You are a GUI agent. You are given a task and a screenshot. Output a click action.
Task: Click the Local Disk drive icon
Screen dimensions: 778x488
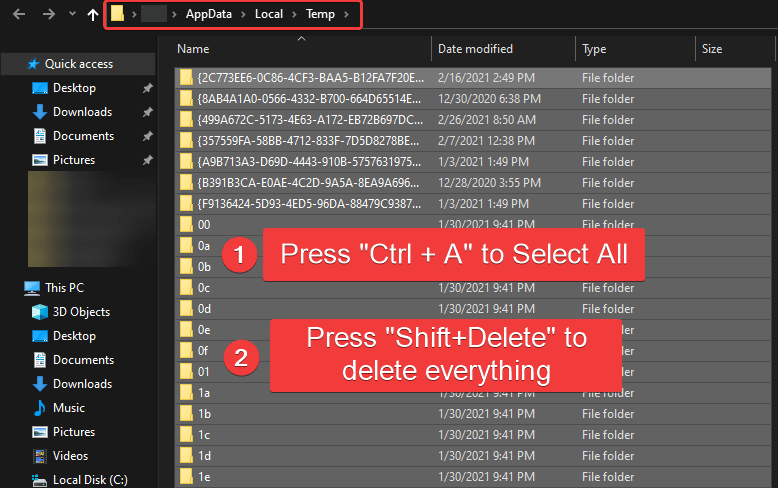(39, 480)
